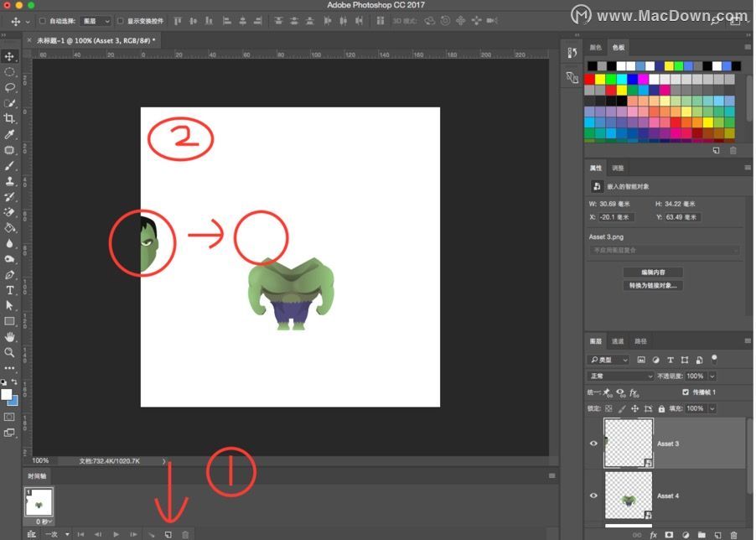Select the Brush tool in the toolbox
The width and height of the screenshot is (756, 540).
point(9,165)
